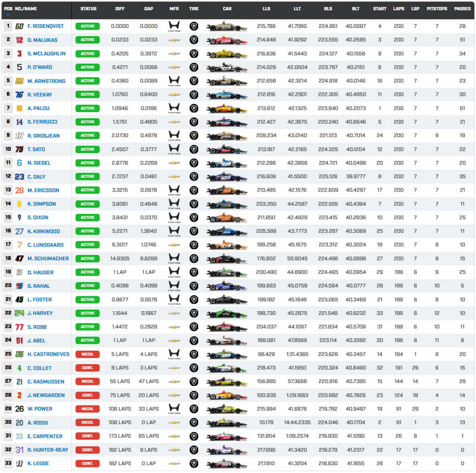Sort by the PITSTOPS column header
This screenshot has width=476, height=473.
pyautogui.click(x=437, y=9)
